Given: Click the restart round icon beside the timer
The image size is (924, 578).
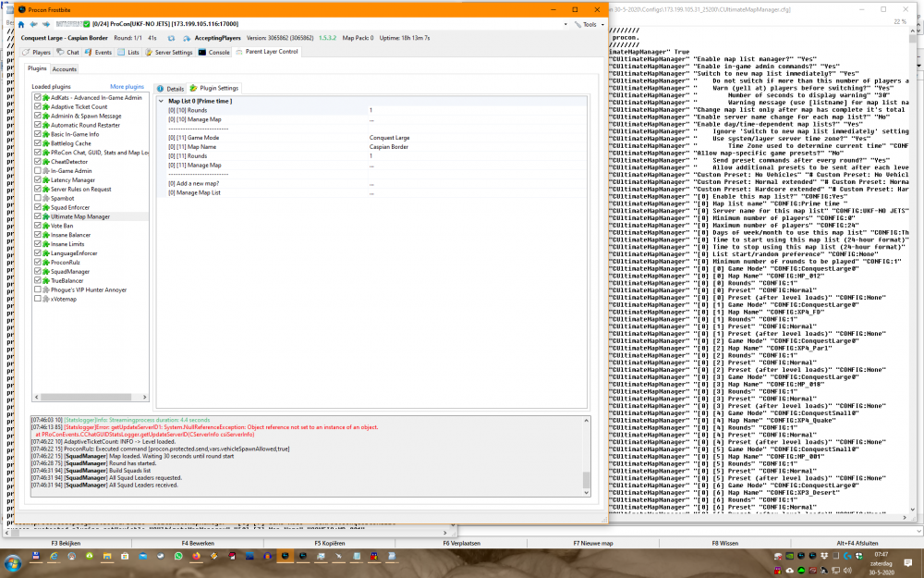Looking at the screenshot, I should [x=172, y=38].
